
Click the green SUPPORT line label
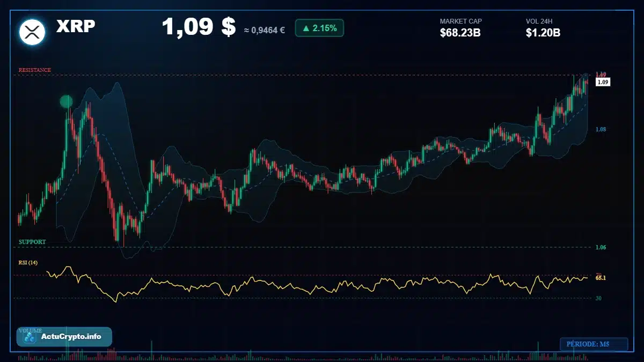[x=32, y=242]
